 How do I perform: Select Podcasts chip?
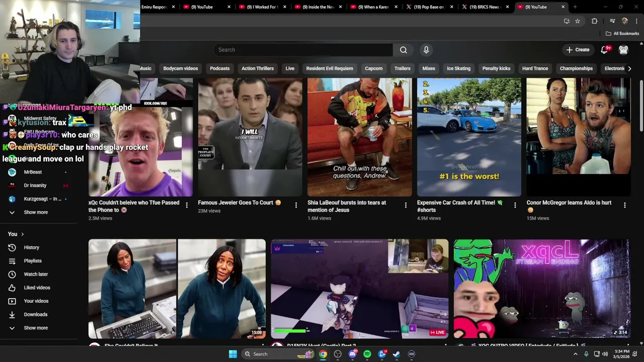click(x=220, y=68)
